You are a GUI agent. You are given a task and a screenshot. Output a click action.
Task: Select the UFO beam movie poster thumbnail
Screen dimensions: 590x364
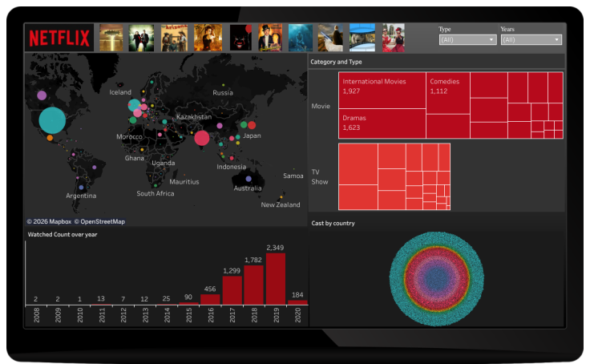pos(111,38)
